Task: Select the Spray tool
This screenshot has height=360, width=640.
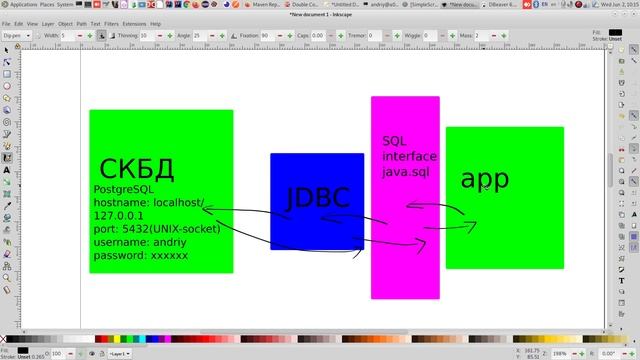Action: click(x=7, y=242)
